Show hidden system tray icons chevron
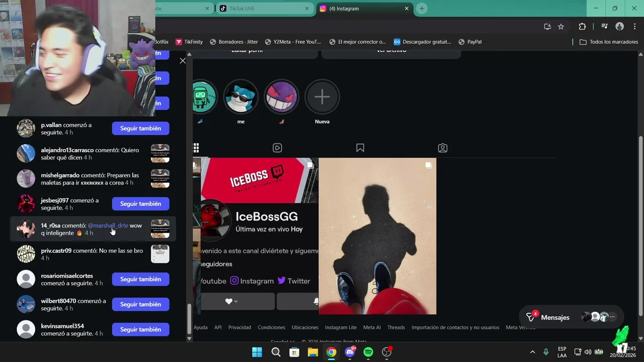Viewport: 644px width, 362px height. click(532, 352)
